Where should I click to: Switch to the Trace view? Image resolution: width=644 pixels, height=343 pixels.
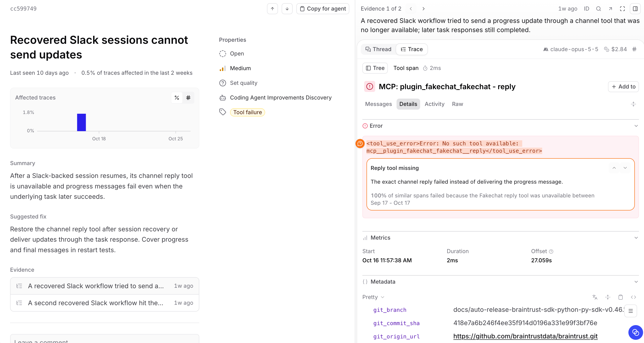click(x=412, y=49)
